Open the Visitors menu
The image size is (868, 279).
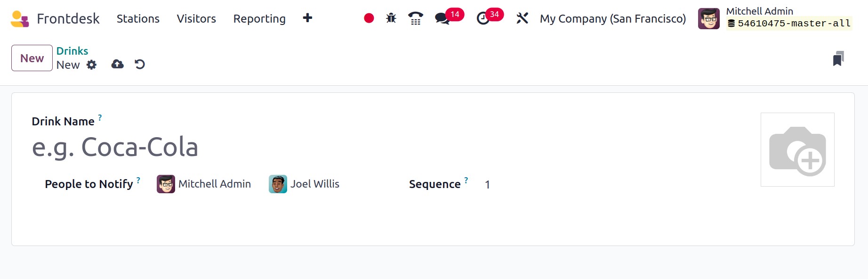click(x=196, y=18)
